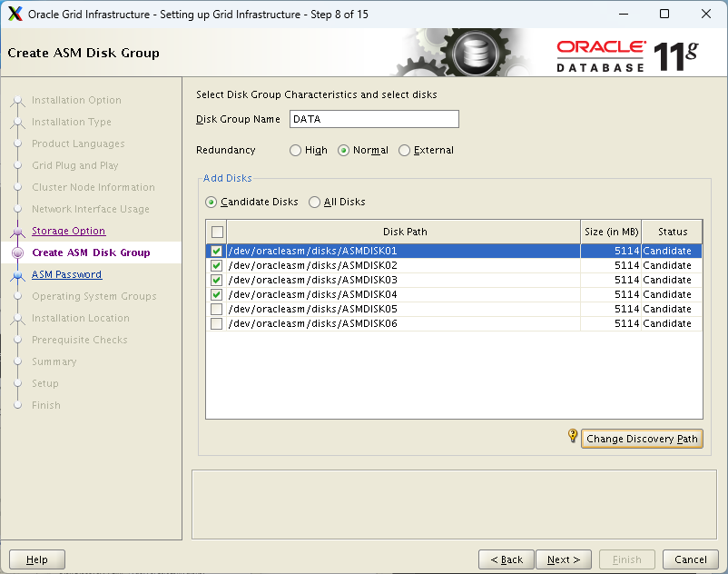Click the Operating System Groups step label
728x574 pixels.
click(94, 296)
